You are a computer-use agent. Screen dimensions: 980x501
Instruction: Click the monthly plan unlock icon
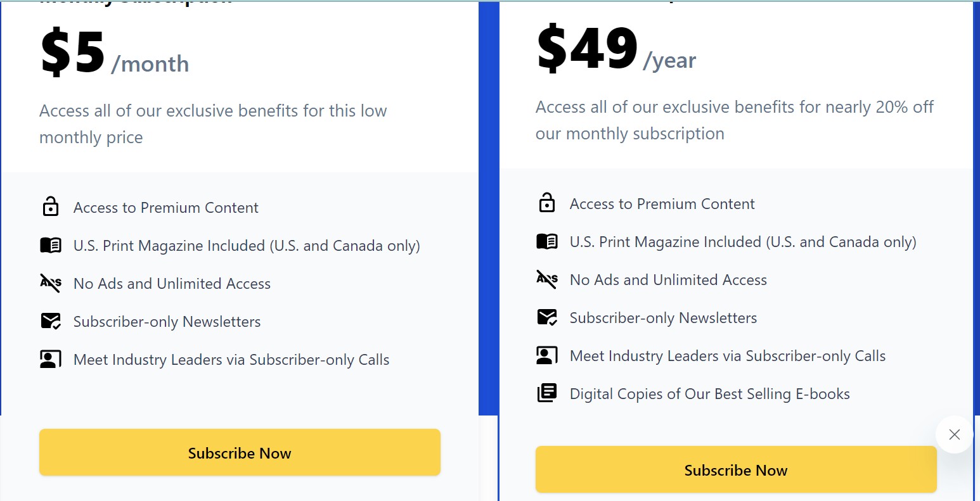[x=51, y=207]
